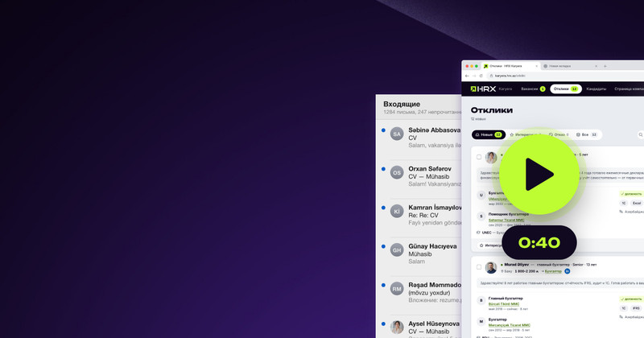Select the Новые filter tab
Viewport: 644px width, 338px height.
click(x=489, y=134)
